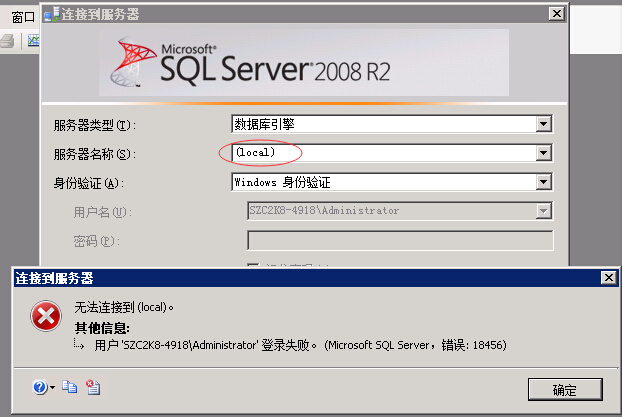Screen dimensions: 622x417
Task: Close the error message dialog
Action: pos(607,278)
